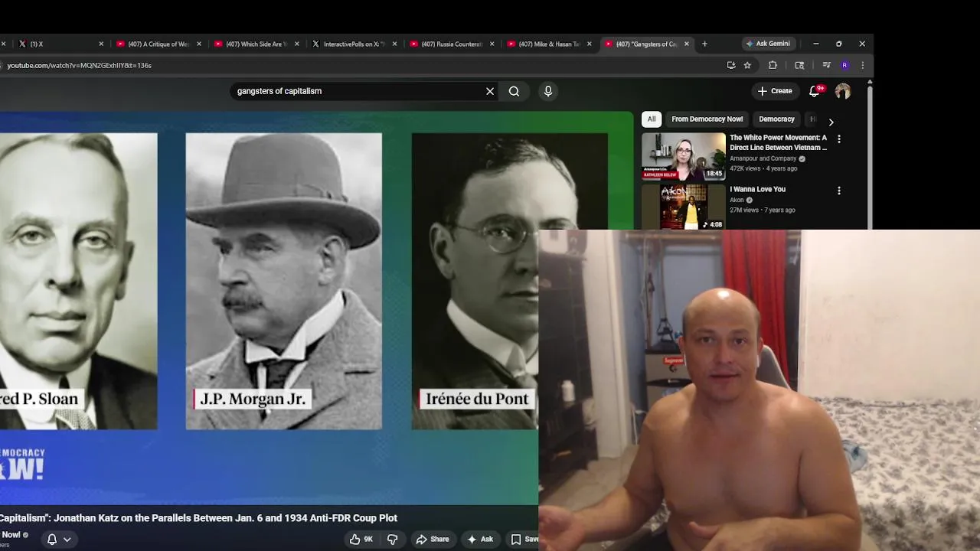Select the Democracy filter chip
The image size is (980, 551).
[776, 119]
